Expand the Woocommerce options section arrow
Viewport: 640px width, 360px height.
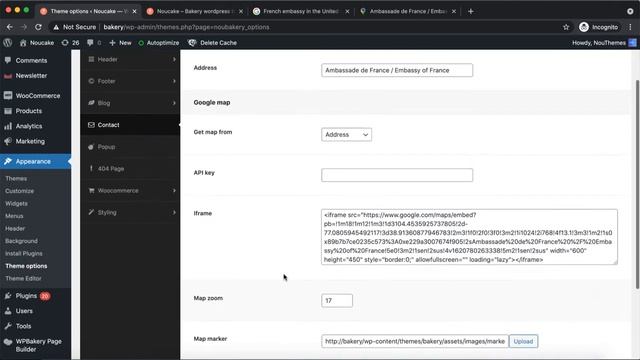[x=174, y=191]
